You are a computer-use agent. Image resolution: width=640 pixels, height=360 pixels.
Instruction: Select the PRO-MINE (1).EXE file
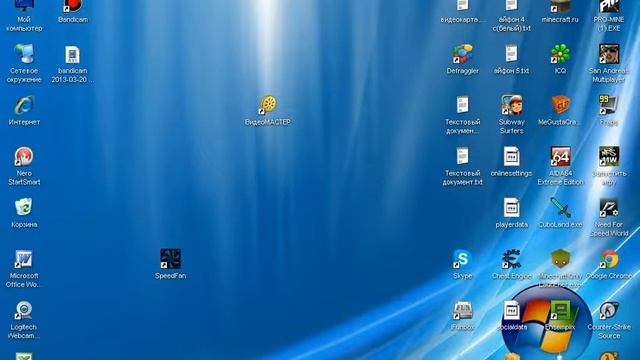609,6
